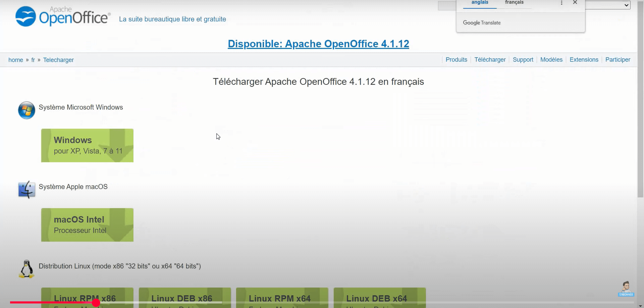Download the Linux RPM x64 package
The width and height of the screenshot is (644, 308).
point(282,298)
